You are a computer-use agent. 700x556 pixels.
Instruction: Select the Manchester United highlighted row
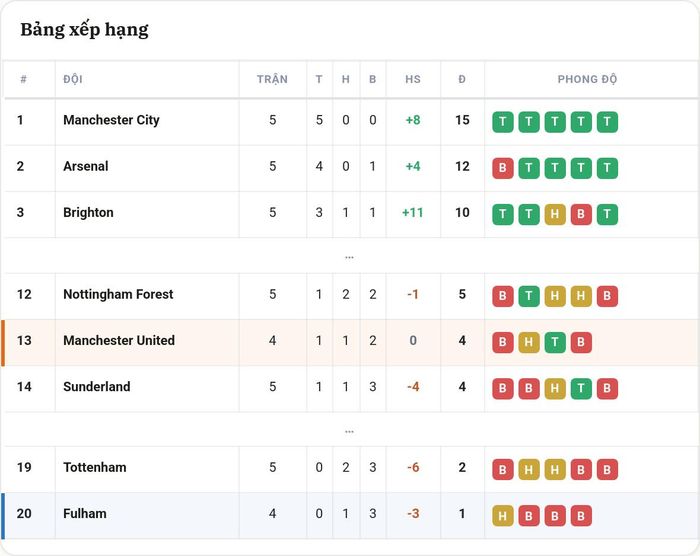pyautogui.click(x=350, y=343)
